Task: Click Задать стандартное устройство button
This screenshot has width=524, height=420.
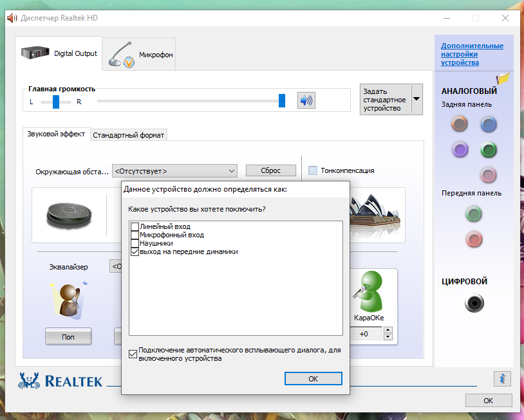Action: click(386, 100)
